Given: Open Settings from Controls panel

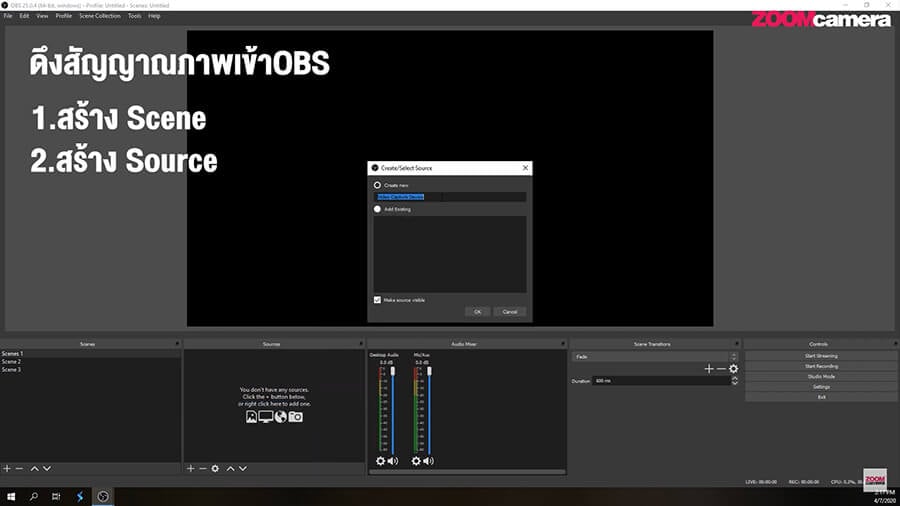Looking at the screenshot, I should point(821,387).
